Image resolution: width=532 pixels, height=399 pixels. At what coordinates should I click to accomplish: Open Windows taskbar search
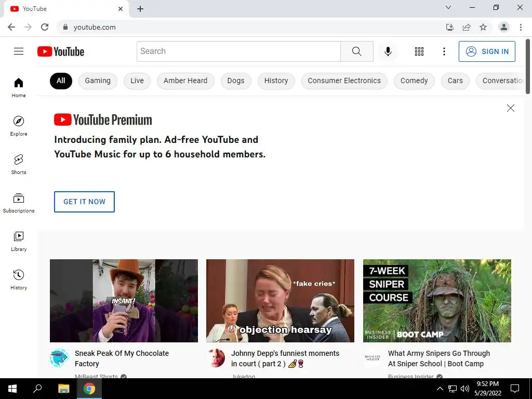(37, 389)
